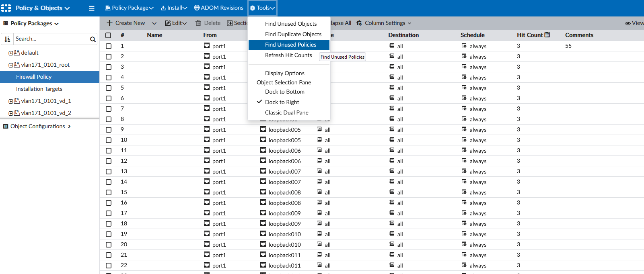
Task: Collapse the vlan171_0101_root tree node
Action: click(11, 65)
